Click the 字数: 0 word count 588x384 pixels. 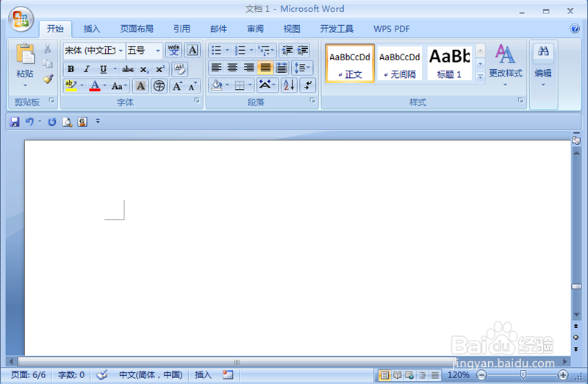click(x=71, y=374)
